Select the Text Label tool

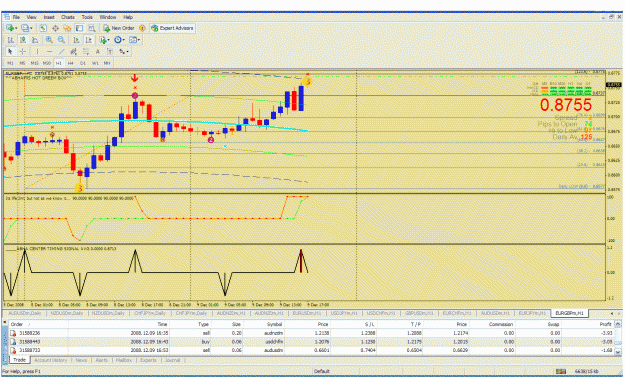(x=110, y=51)
